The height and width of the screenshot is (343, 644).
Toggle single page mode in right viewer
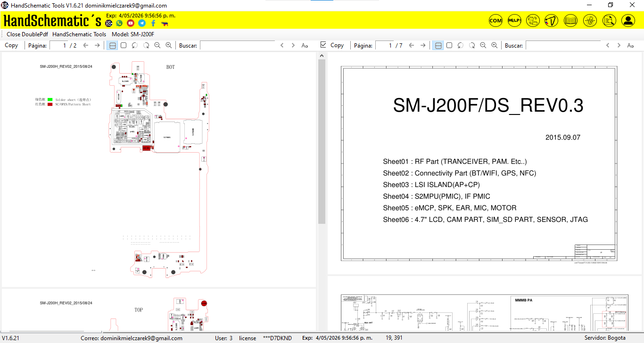(x=449, y=45)
